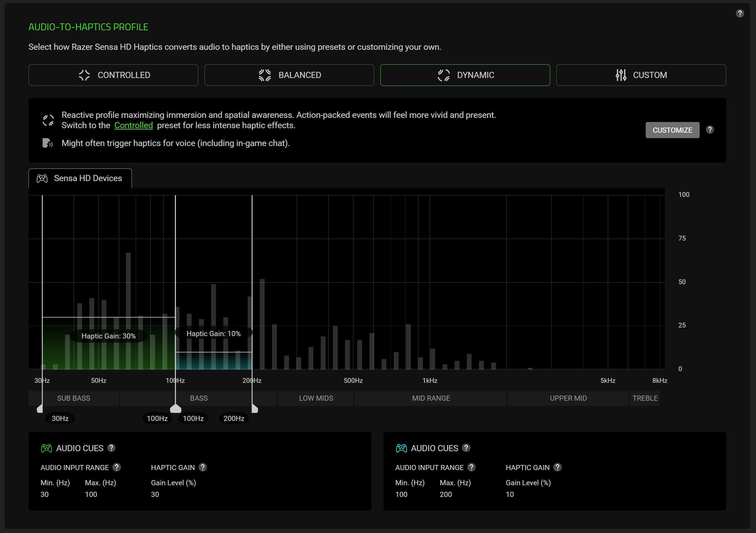
Task: Select the Dynamic preset
Action: coord(465,75)
